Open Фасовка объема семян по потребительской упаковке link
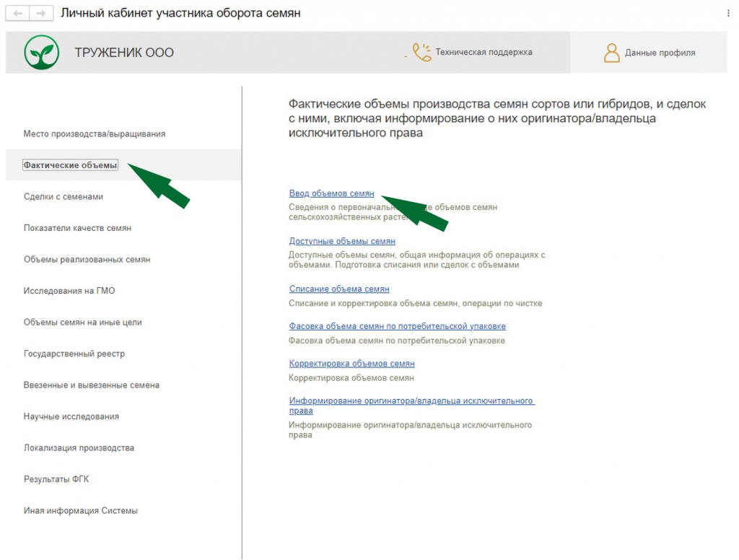Image resolution: width=739 pixels, height=560 pixels. pyautogui.click(x=398, y=325)
